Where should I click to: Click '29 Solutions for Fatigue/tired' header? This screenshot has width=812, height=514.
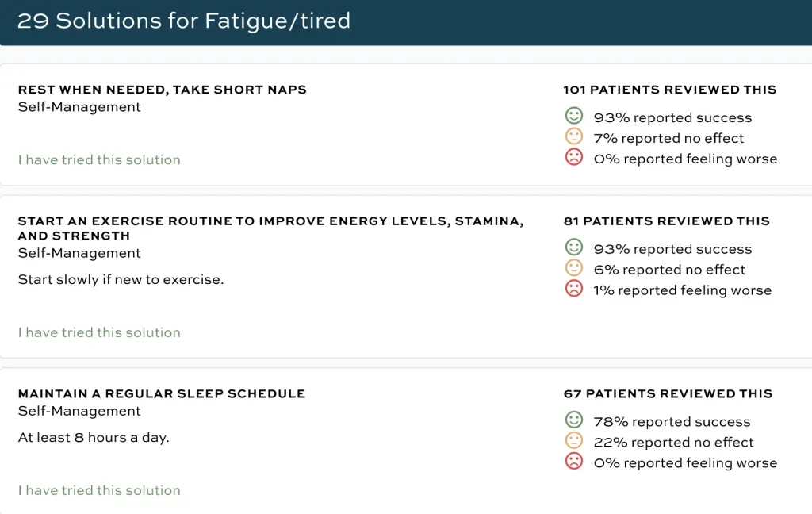pyautogui.click(x=184, y=21)
